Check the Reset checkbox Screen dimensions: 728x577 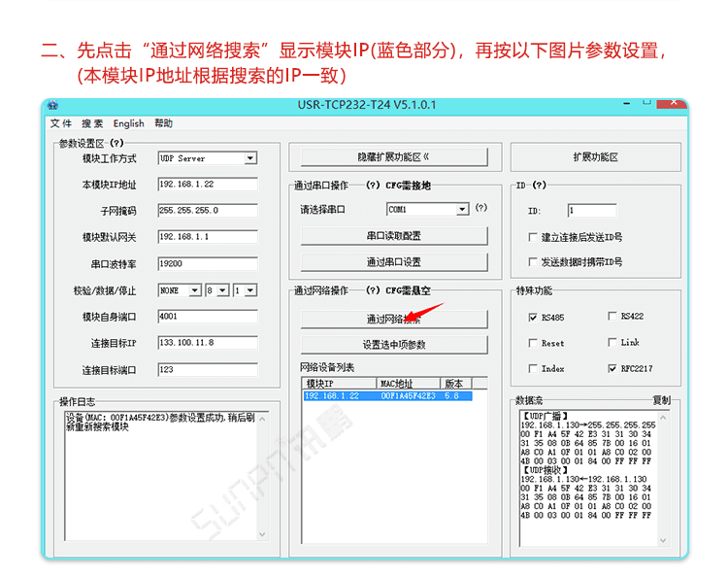(x=533, y=343)
